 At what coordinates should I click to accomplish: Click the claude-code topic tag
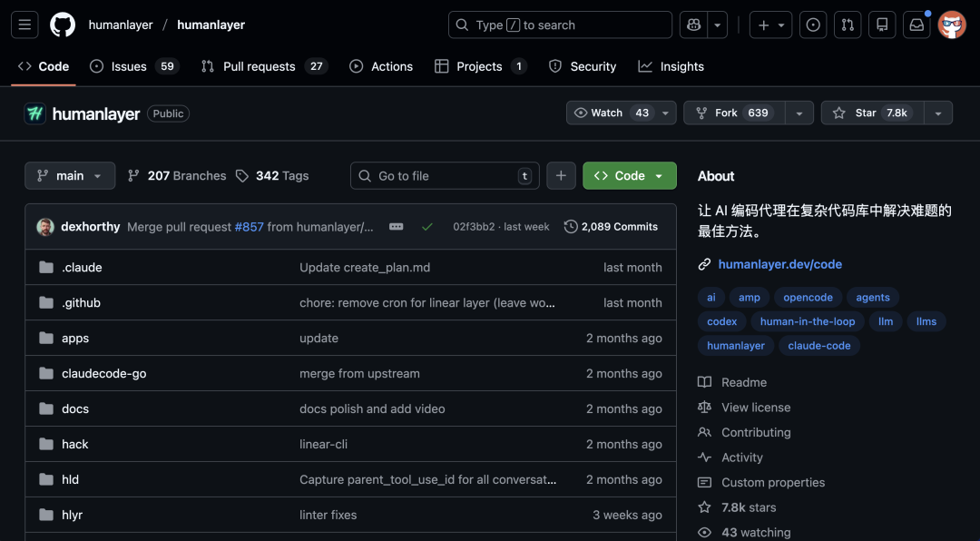click(818, 345)
